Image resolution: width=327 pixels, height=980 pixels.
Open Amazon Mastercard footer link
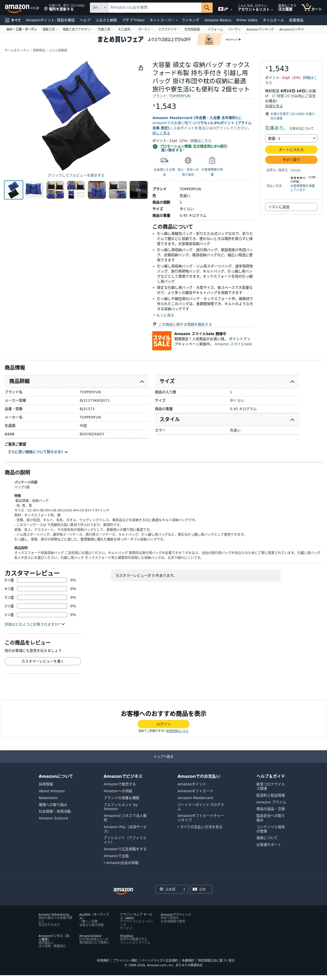pyautogui.click(x=195, y=798)
